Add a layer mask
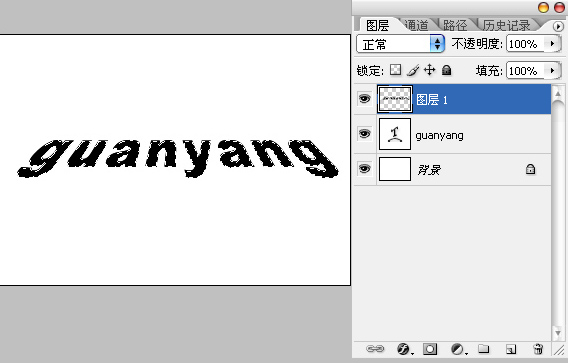Image resolution: width=568 pixels, height=363 pixels. [430, 349]
